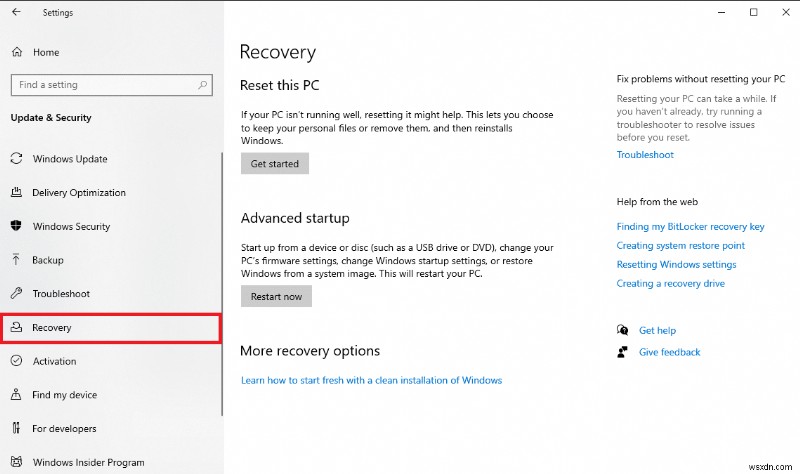800x474 pixels.
Task: Open Creating a recovery drive link
Action: click(670, 283)
